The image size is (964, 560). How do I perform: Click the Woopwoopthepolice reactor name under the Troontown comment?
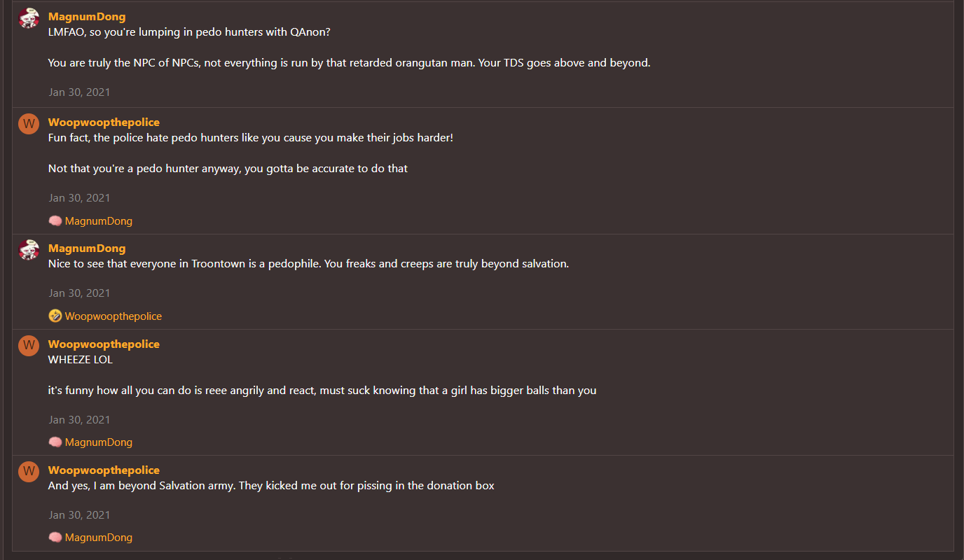click(113, 316)
